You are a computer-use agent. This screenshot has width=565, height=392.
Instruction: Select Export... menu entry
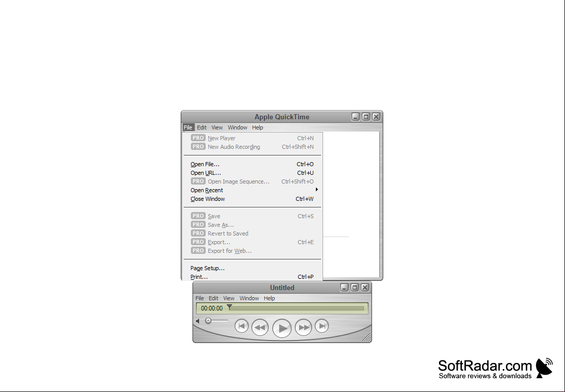(252, 242)
